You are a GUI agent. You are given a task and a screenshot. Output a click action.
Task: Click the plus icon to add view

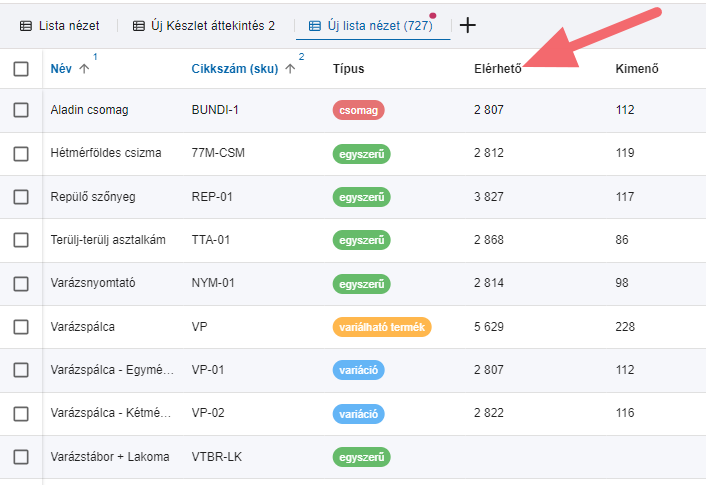pyautogui.click(x=467, y=25)
